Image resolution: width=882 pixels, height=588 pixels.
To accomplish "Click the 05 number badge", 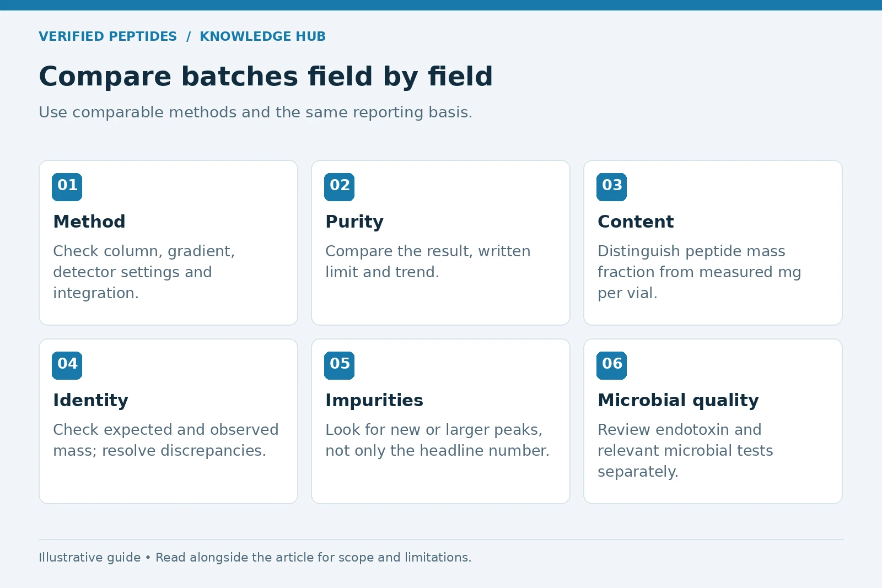I will 339,365.
